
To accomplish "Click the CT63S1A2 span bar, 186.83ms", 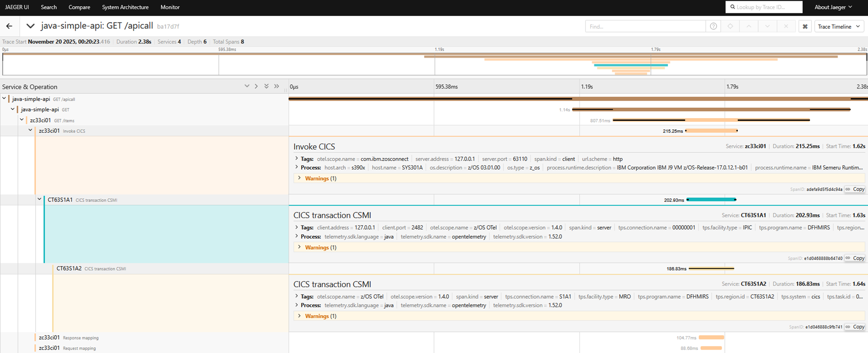I will click(x=711, y=268).
